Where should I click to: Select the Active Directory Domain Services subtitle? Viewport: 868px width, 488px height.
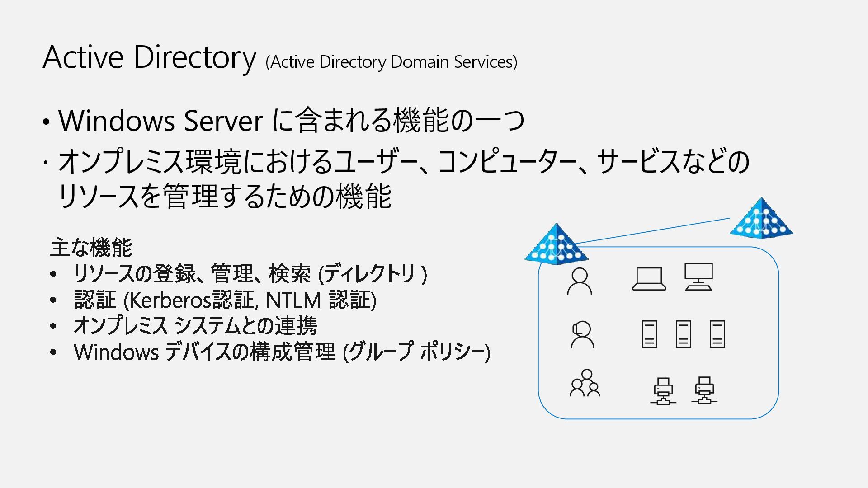392,62
